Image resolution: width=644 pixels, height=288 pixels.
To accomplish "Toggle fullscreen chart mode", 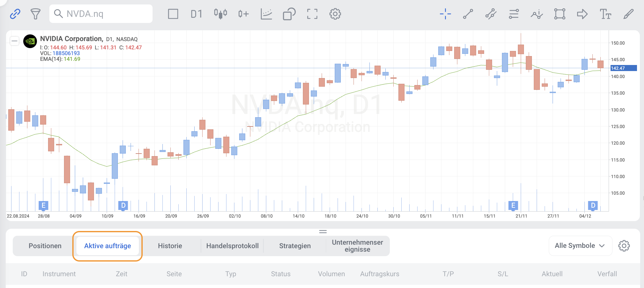I will point(312,14).
